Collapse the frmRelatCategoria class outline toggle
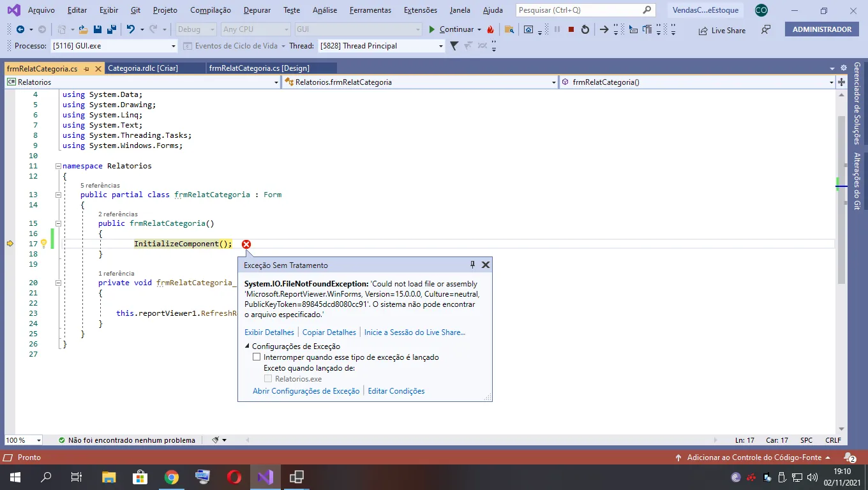The width and height of the screenshot is (868, 490). pyautogui.click(x=58, y=195)
